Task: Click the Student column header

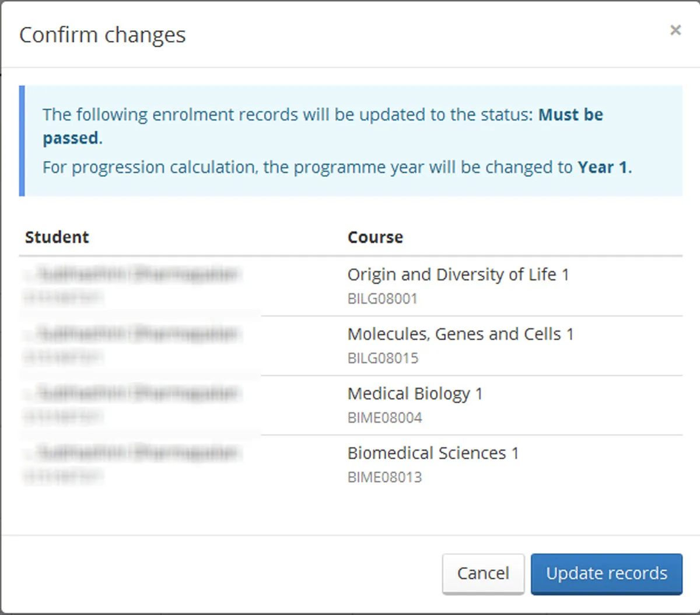Action: coord(57,237)
